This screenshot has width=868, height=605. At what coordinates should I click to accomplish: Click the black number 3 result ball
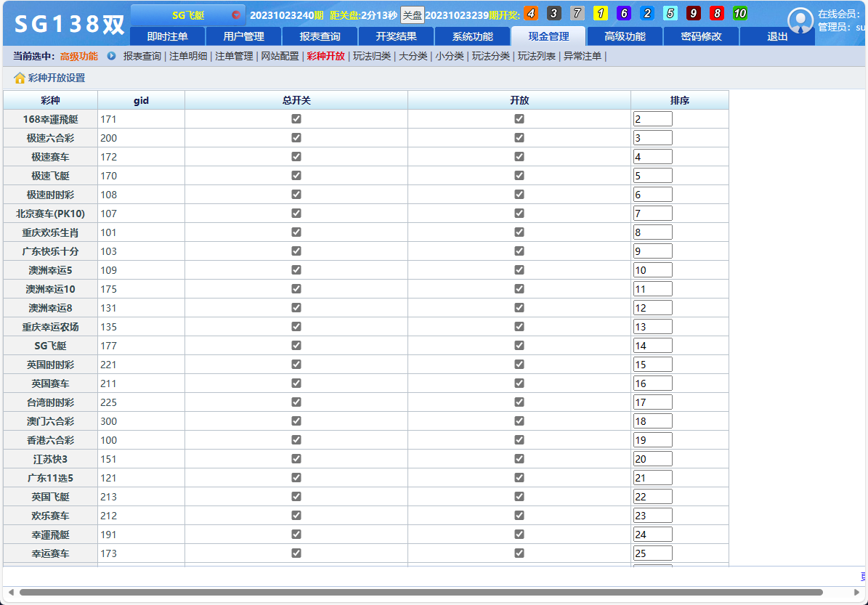554,13
